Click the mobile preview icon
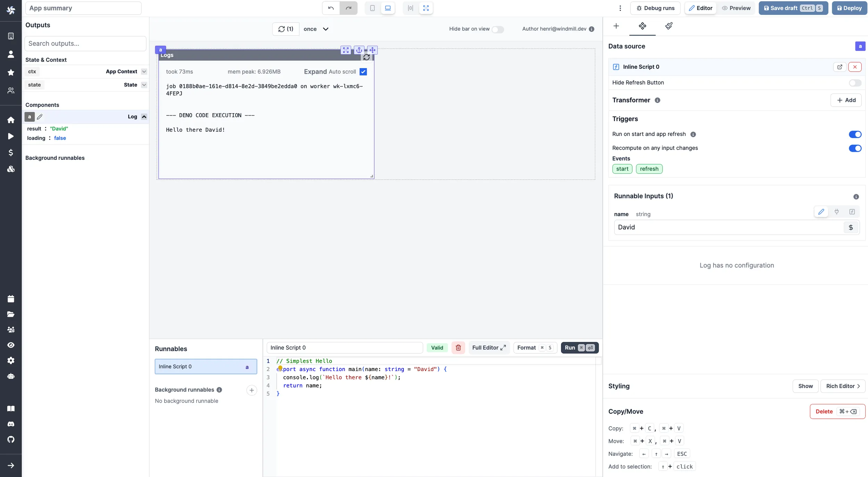Image resolution: width=868 pixels, height=477 pixels. 372,8
